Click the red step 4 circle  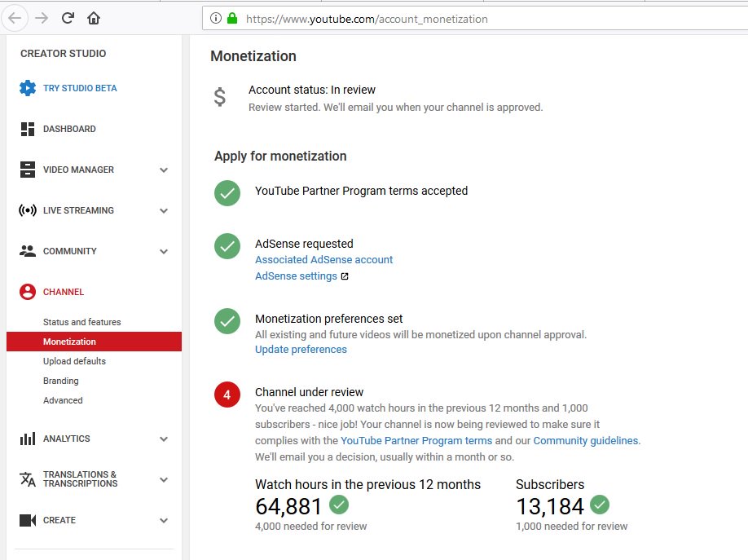click(x=227, y=395)
